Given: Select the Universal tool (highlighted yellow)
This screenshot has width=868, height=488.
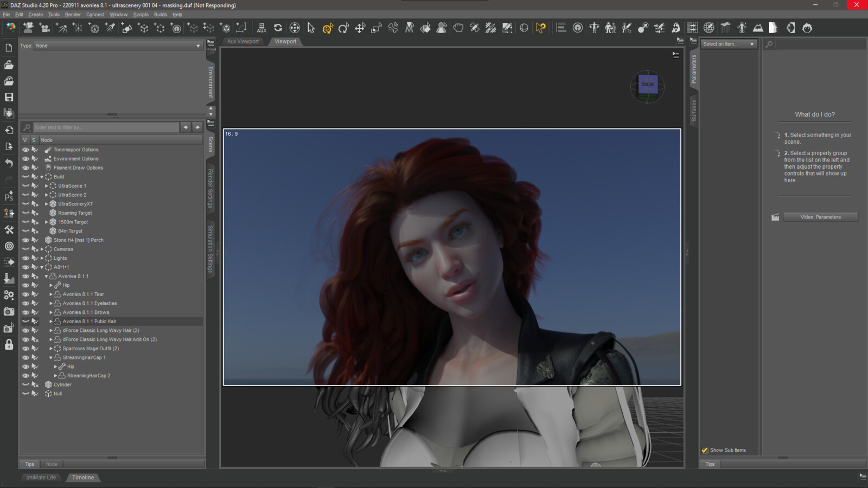Looking at the screenshot, I should 327,28.
